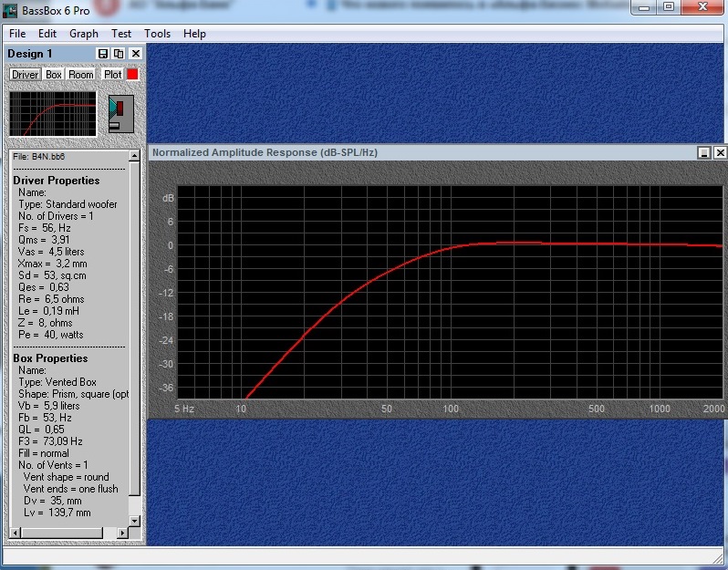Close the BassBox 6 Pro window
The height and width of the screenshot is (570, 728).
[x=703, y=7]
